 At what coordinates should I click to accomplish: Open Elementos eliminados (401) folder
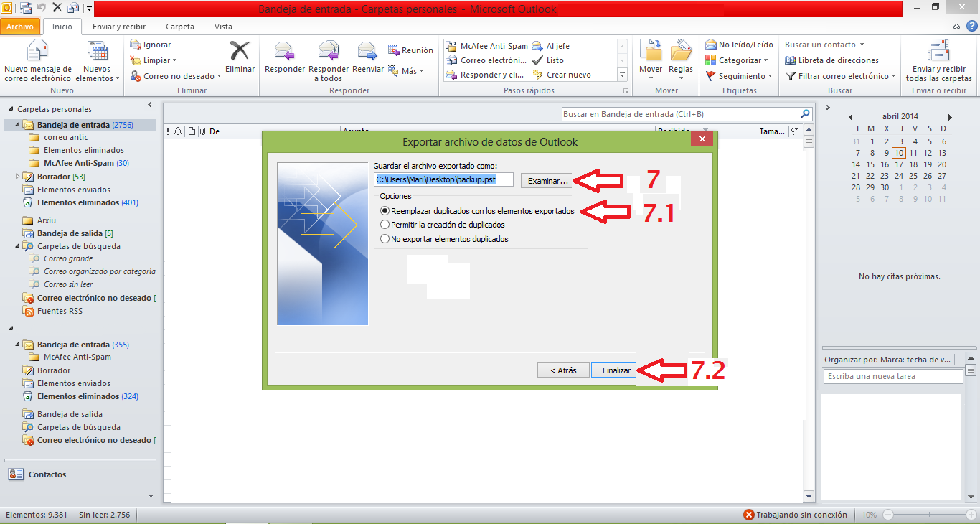[80, 202]
